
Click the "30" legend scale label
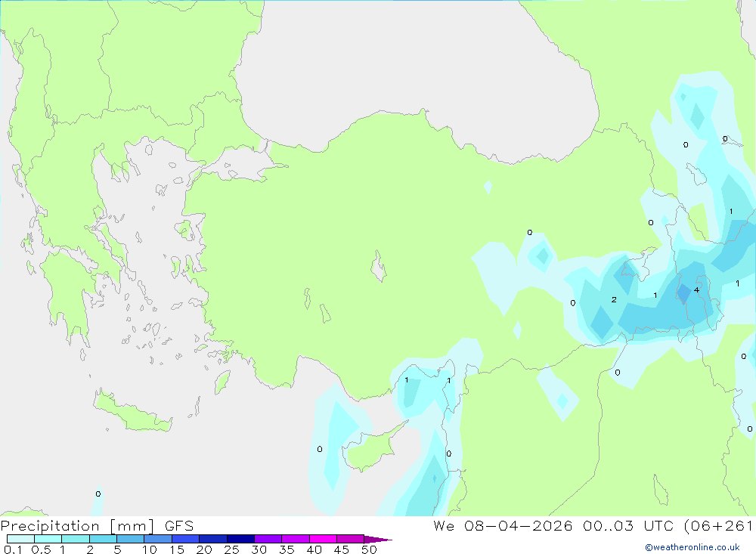pyautogui.click(x=259, y=549)
